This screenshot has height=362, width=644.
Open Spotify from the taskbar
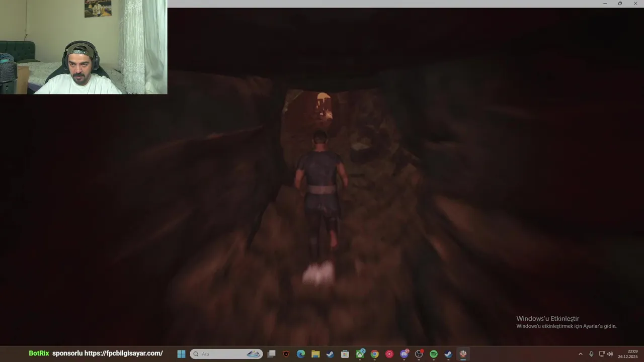[434, 354]
